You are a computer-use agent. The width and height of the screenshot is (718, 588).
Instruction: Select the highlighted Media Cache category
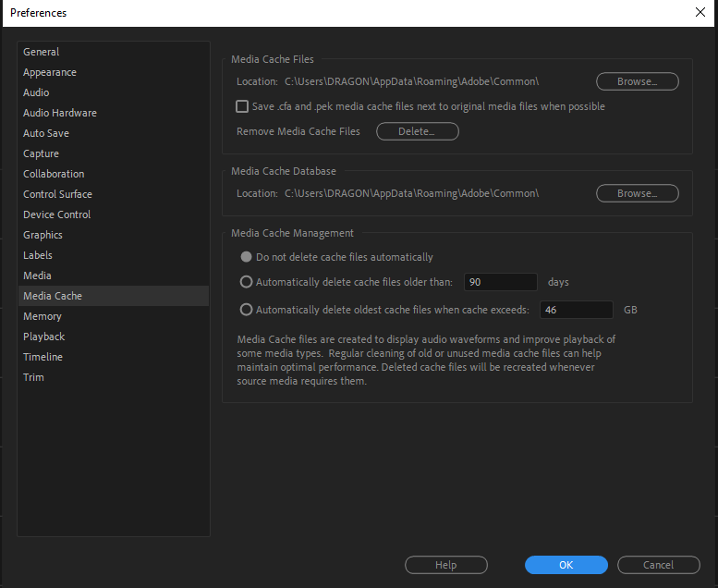(x=114, y=296)
